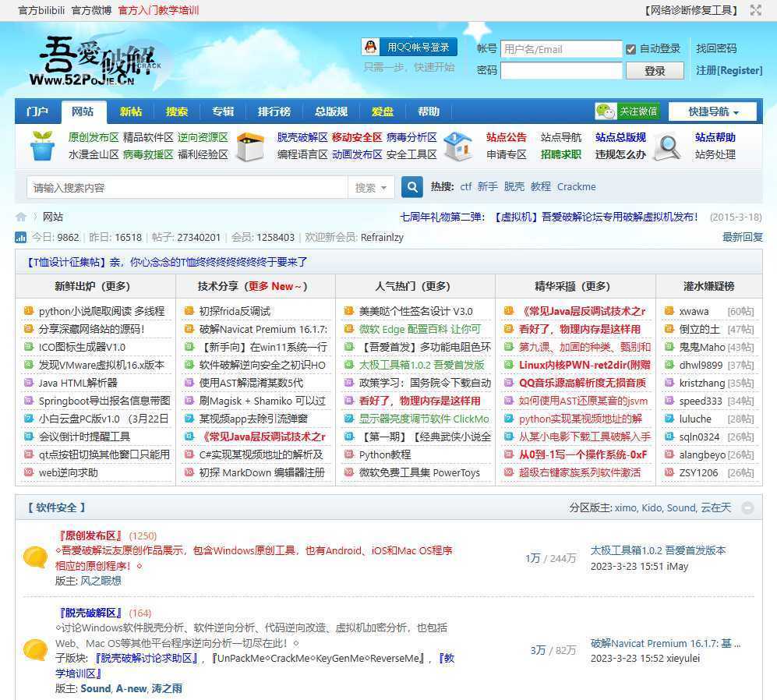Open the 新帖 nav tab

coord(131,111)
